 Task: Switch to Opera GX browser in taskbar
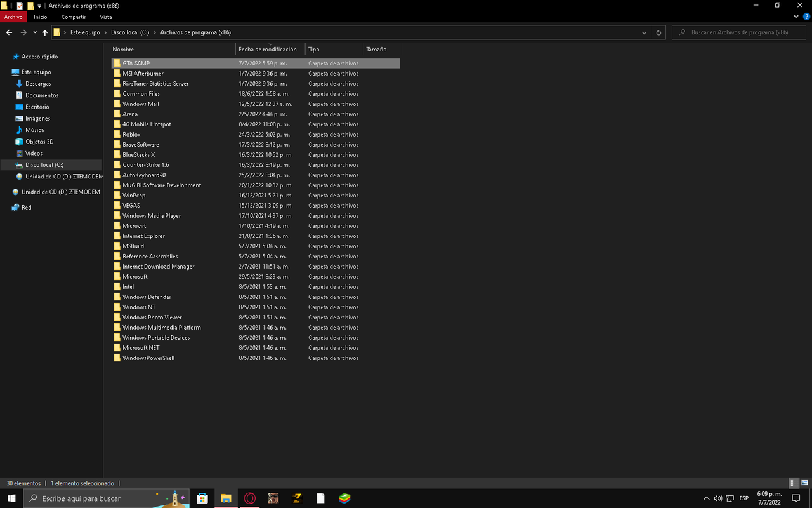pyautogui.click(x=250, y=498)
